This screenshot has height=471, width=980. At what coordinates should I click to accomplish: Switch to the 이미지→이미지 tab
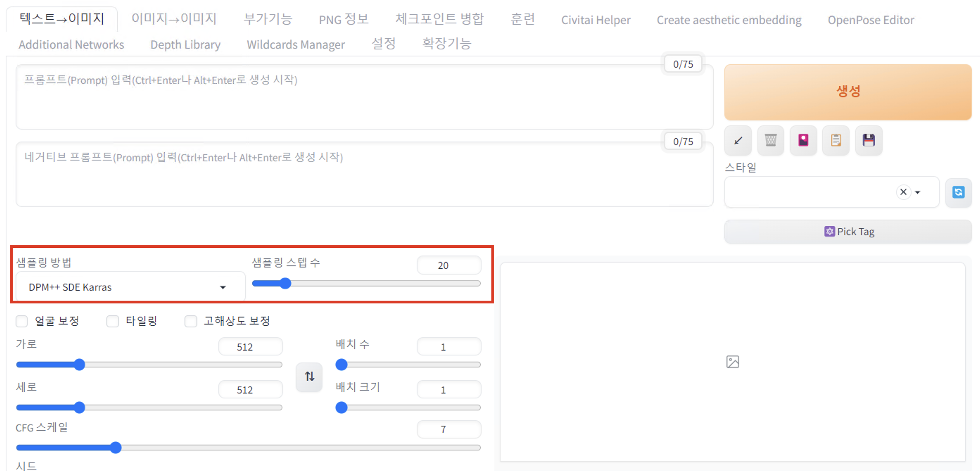[174, 19]
